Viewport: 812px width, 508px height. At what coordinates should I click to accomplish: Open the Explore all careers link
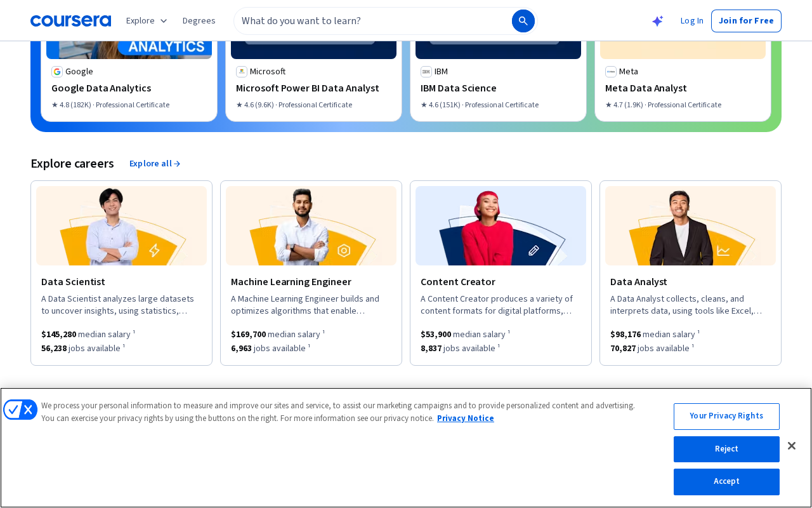pos(155,164)
